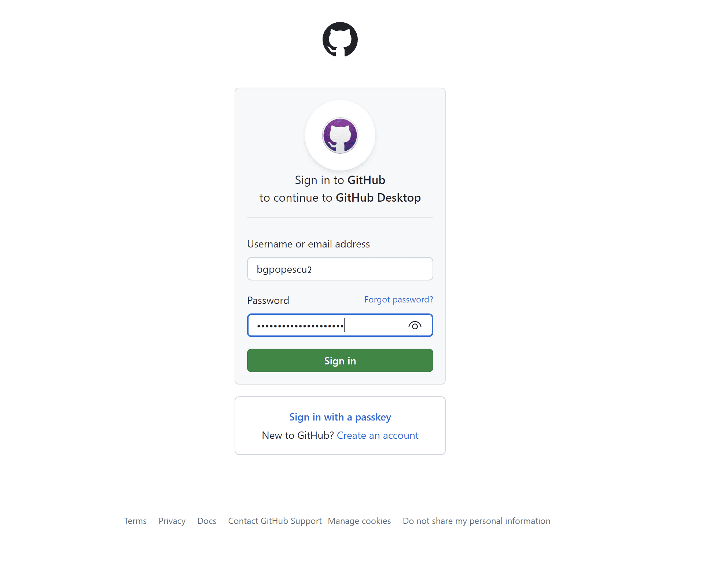Screen dimensions: 728x580
Task: Click the purple GitHub Desktop app icon
Action: coord(340,135)
